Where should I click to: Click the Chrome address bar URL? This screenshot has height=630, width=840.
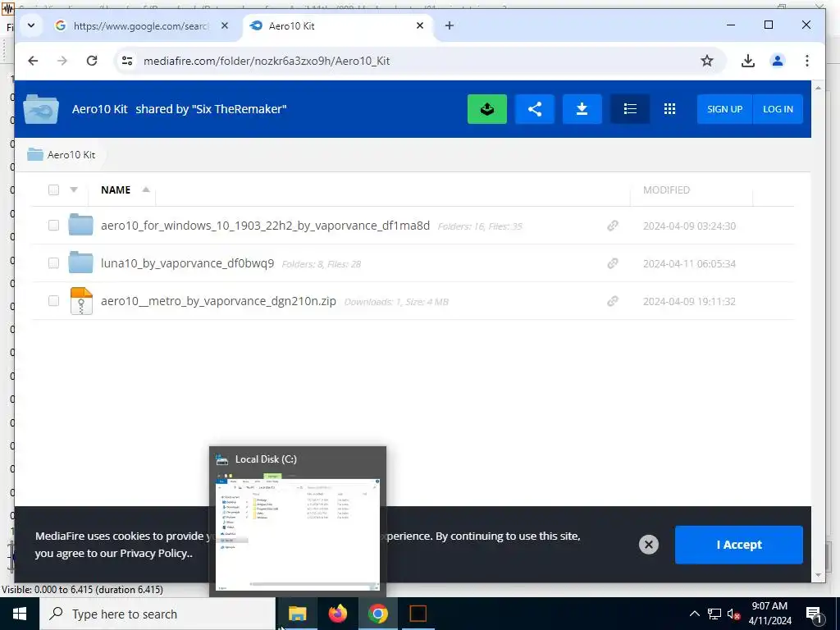click(x=267, y=61)
